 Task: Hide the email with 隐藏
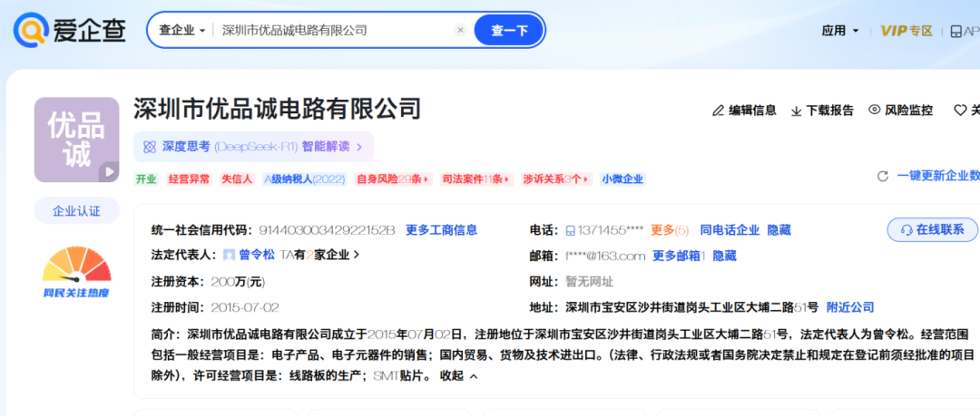(x=724, y=256)
